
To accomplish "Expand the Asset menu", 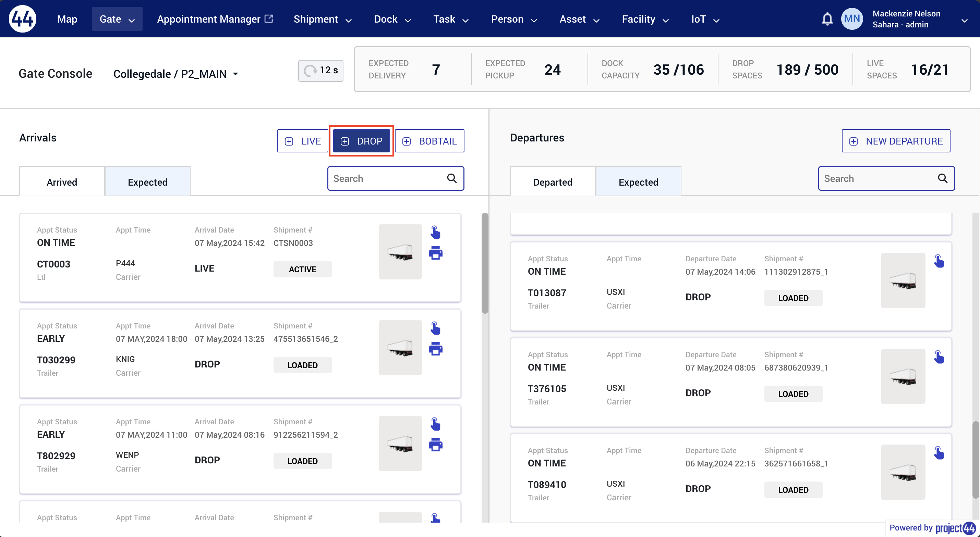I will [579, 19].
